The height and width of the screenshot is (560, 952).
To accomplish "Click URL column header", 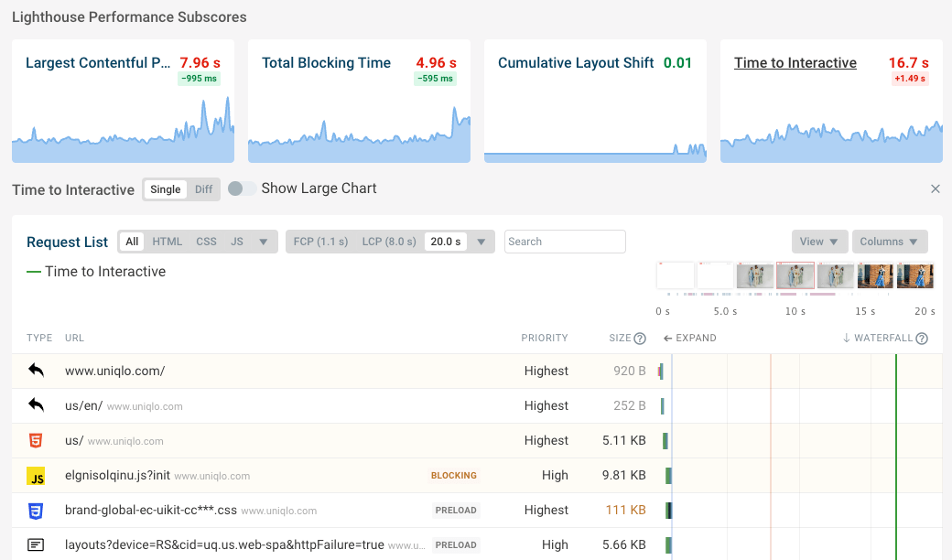I will 75,338.
